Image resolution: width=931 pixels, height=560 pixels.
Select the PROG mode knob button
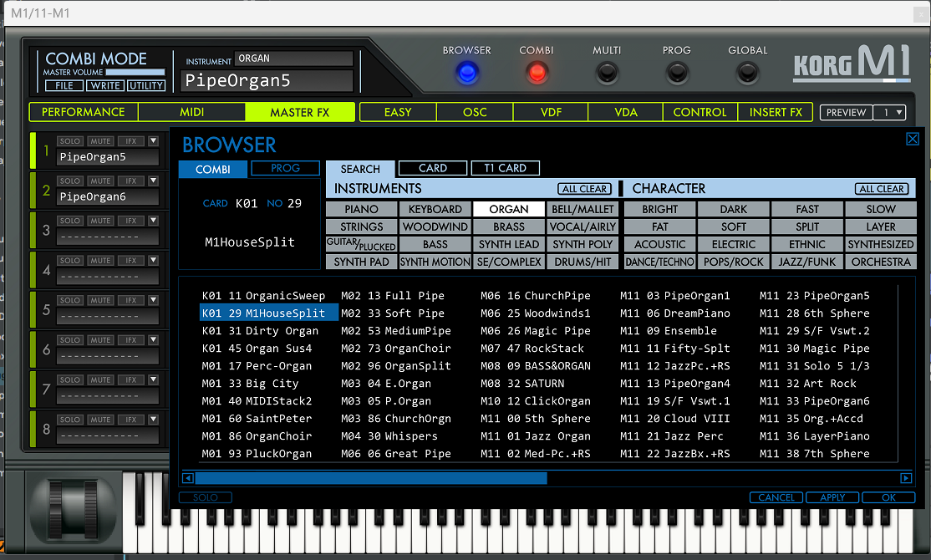point(677,73)
